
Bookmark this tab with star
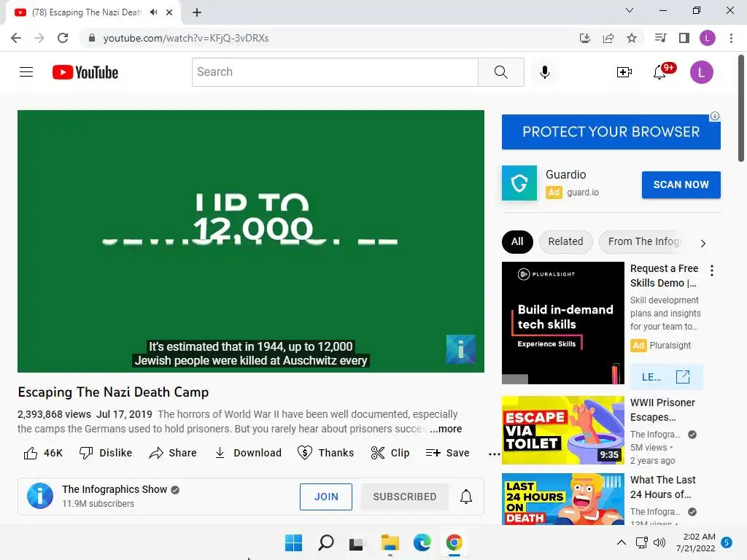pyautogui.click(x=631, y=38)
